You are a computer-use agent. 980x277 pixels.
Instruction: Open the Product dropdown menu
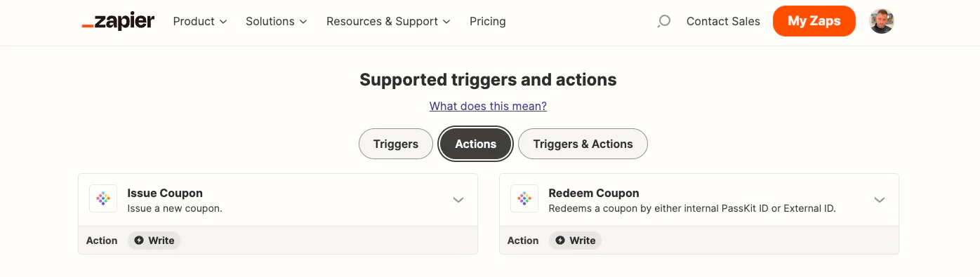point(200,22)
